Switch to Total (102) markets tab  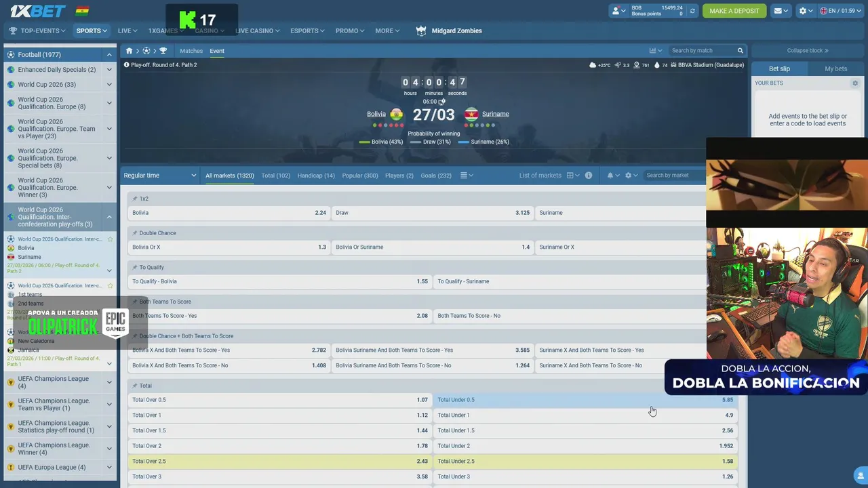click(276, 176)
